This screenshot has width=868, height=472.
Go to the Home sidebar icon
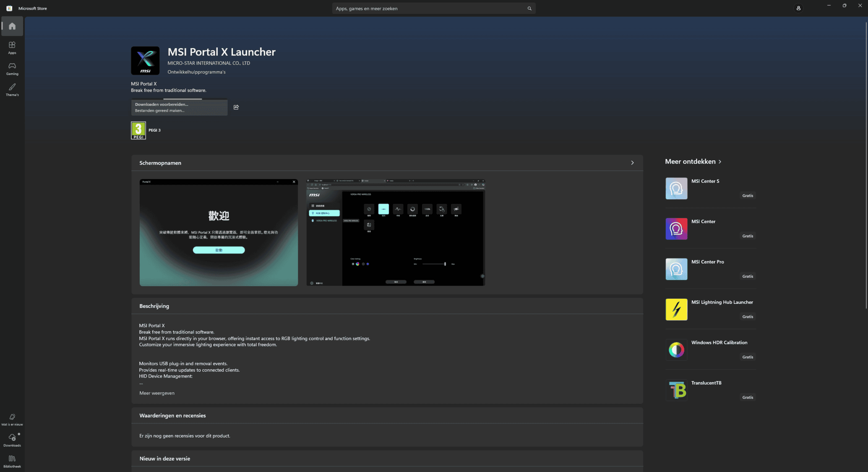(x=12, y=26)
